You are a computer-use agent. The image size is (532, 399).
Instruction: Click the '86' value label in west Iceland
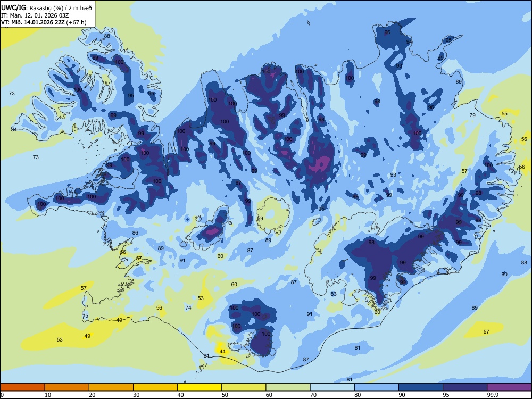point(135,233)
